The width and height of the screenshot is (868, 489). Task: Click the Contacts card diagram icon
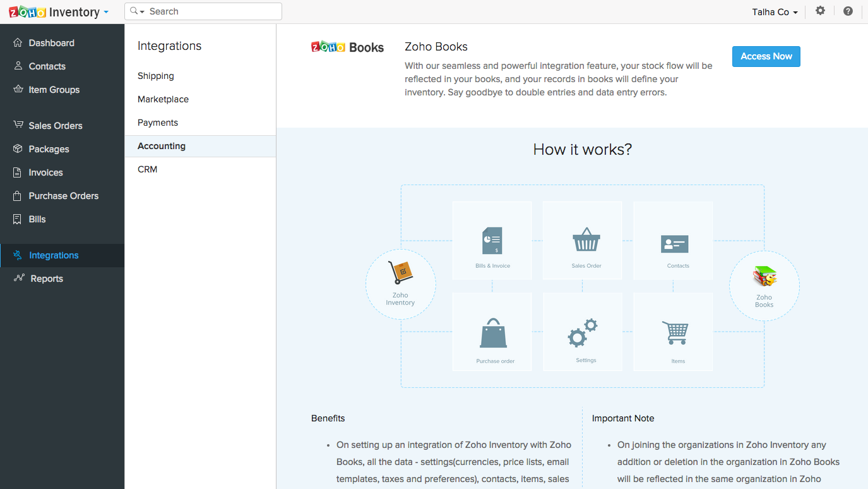click(x=674, y=243)
